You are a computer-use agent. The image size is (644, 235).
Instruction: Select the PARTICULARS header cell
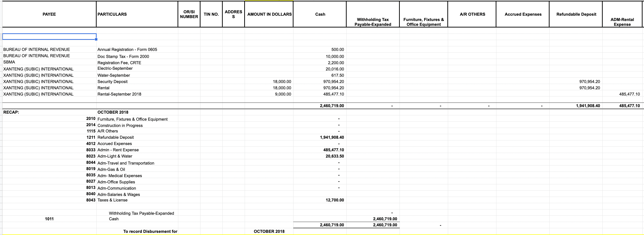click(137, 14)
